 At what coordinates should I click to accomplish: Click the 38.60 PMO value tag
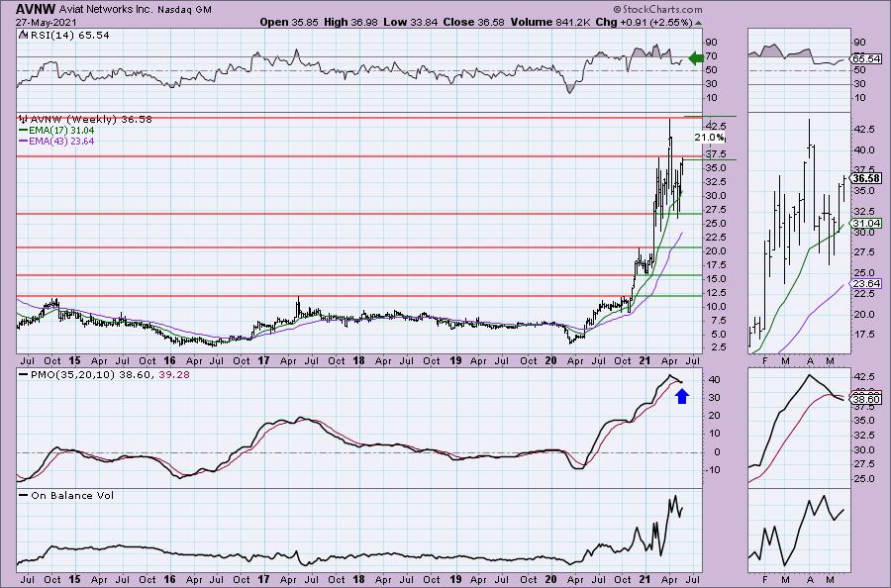click(x=866, y=400)
